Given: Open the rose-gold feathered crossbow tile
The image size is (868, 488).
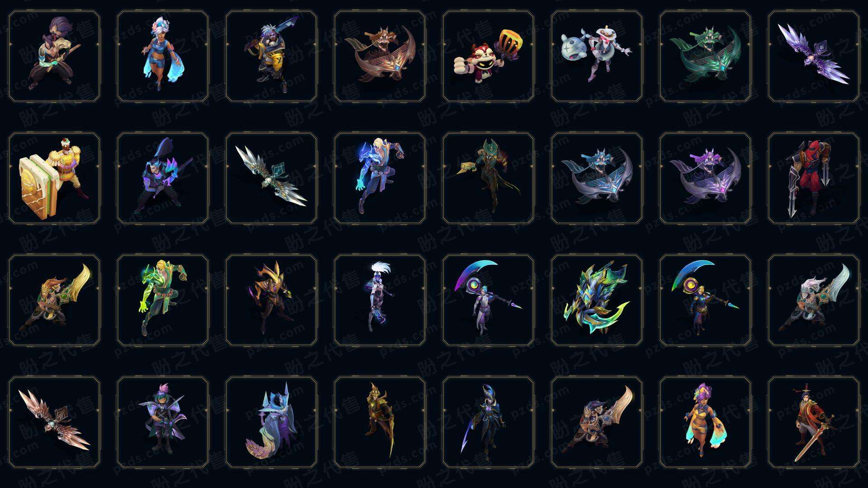Looking at the screenshot, I should click(x=54, y=422).
